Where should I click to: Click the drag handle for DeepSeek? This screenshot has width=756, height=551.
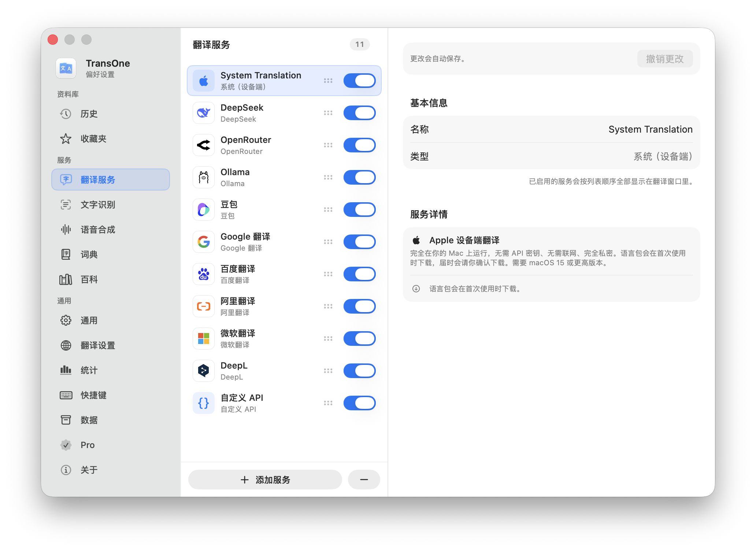(328, 113)
